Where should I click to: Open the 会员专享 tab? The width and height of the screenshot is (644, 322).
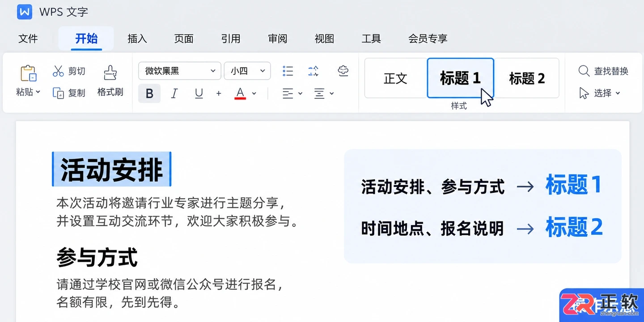coord(428,39)
